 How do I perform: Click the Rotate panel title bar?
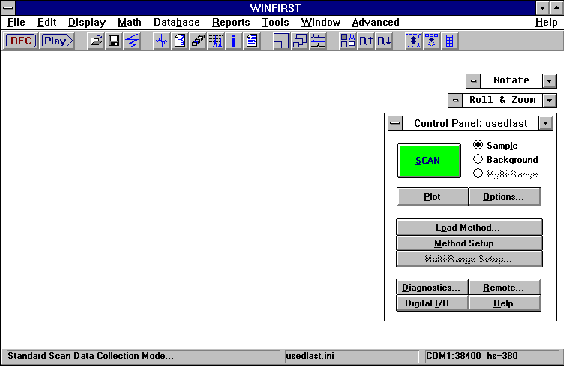click(x=511, y=81)
